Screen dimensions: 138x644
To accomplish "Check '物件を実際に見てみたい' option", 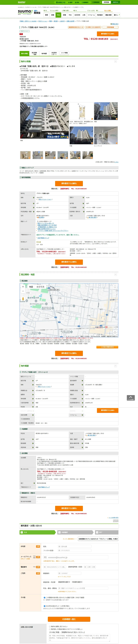I will coord(50,627).
